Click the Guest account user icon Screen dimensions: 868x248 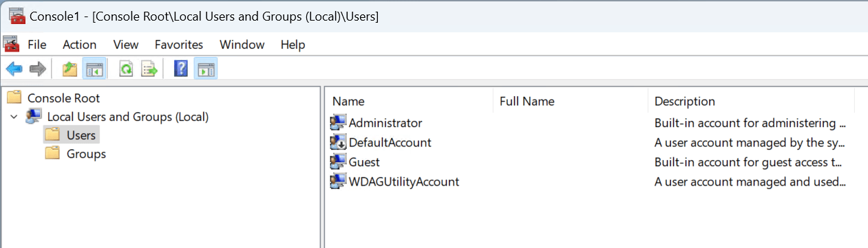point(337,162)
